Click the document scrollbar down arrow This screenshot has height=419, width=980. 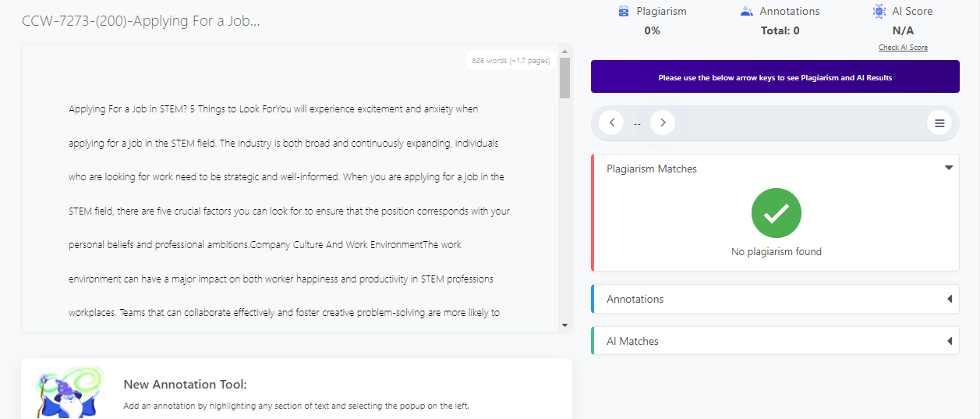(565, 325)
